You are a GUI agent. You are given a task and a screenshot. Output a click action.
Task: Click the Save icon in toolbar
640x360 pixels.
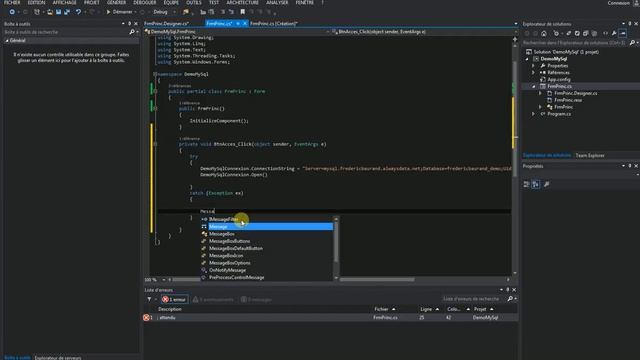coord(58,12)
